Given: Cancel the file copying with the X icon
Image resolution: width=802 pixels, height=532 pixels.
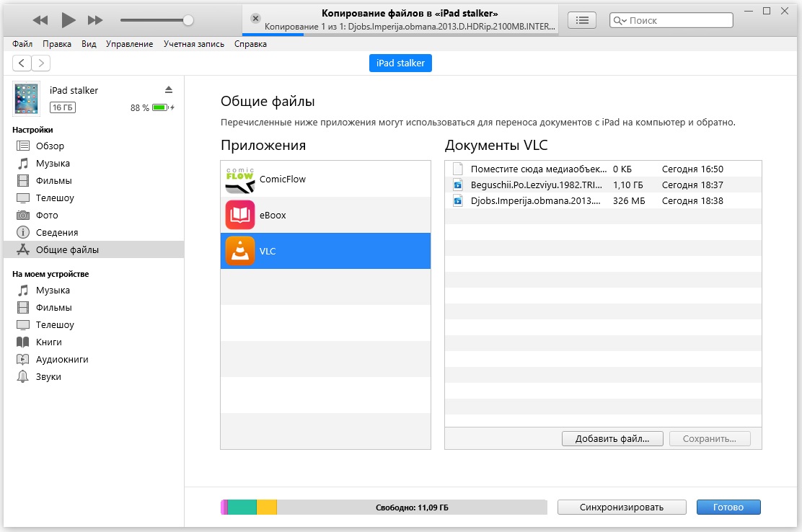Looking at the screenshot, I should tap(256, 19).
